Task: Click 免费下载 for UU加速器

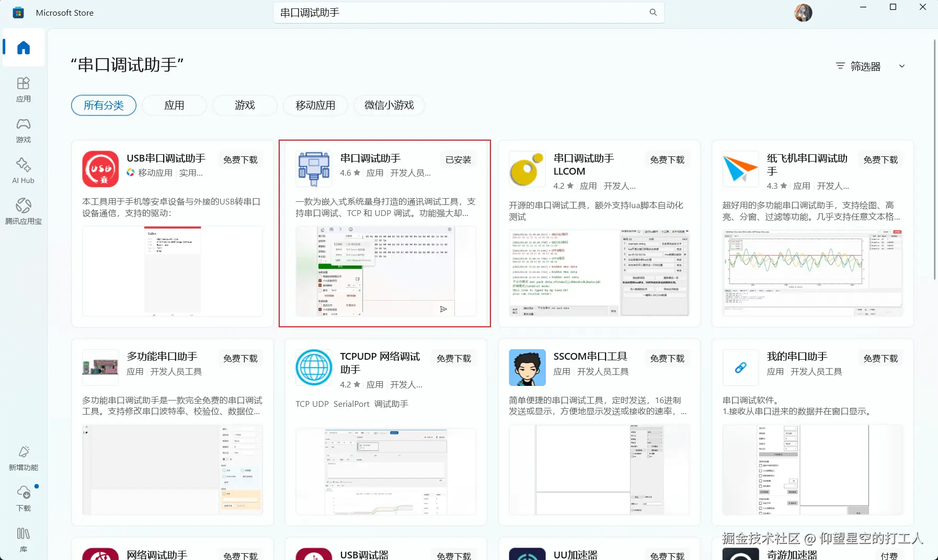Action: [x=667, y=556]
